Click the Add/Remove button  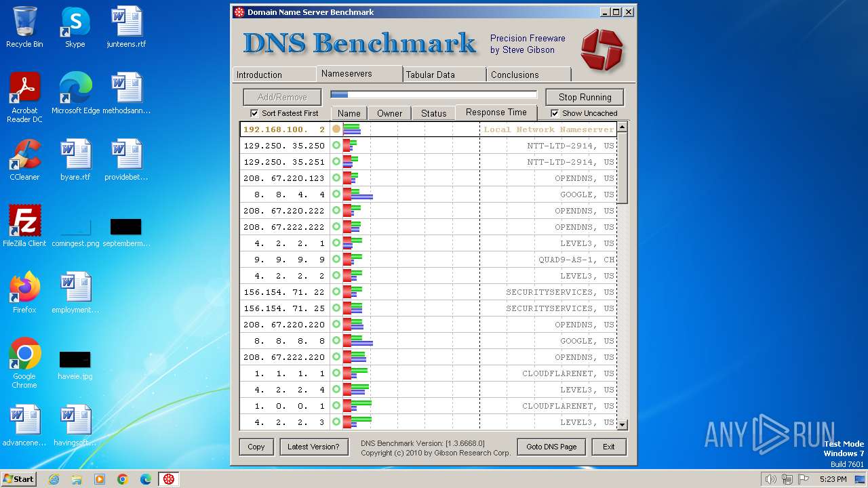pyautogui.click(x=283, y=97)
